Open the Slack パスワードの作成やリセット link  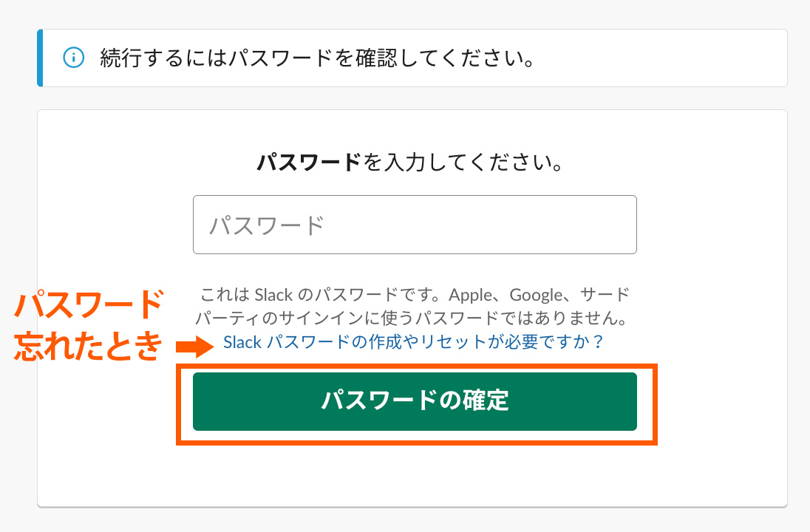click(413, 342)
